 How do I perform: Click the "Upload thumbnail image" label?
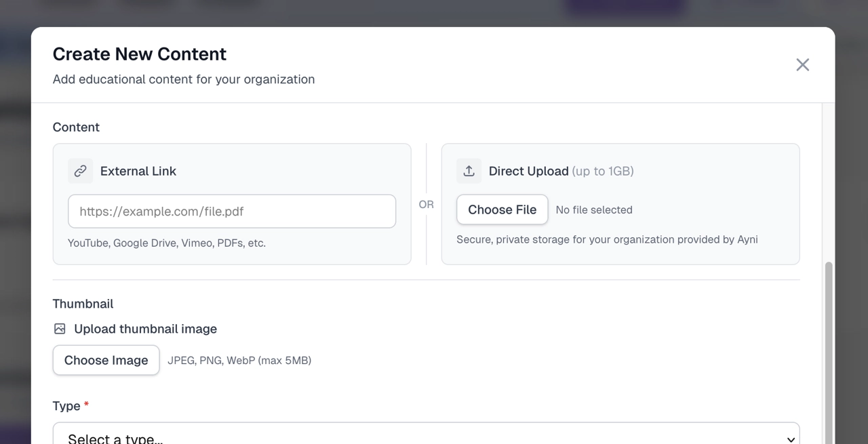pyautogui.click(x=145, y=329)
